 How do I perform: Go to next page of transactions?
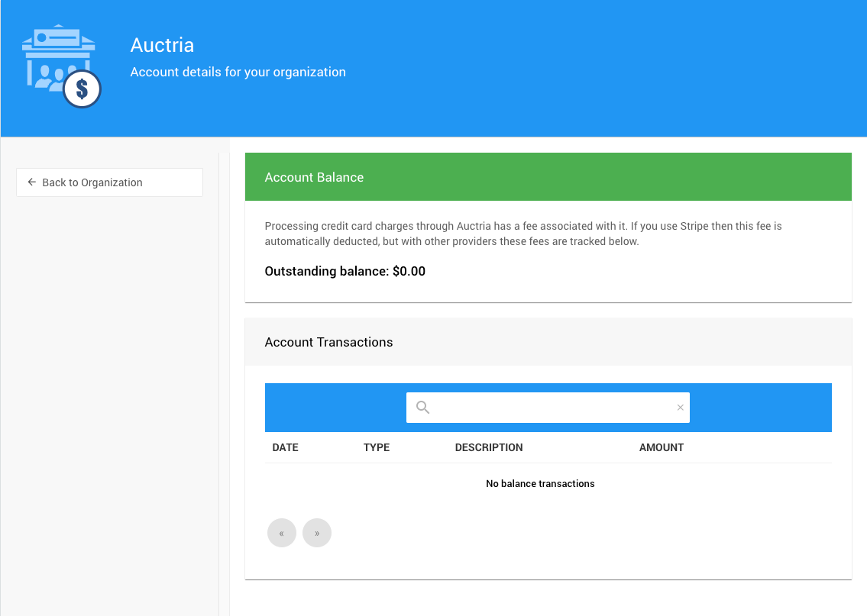(317, 533)
